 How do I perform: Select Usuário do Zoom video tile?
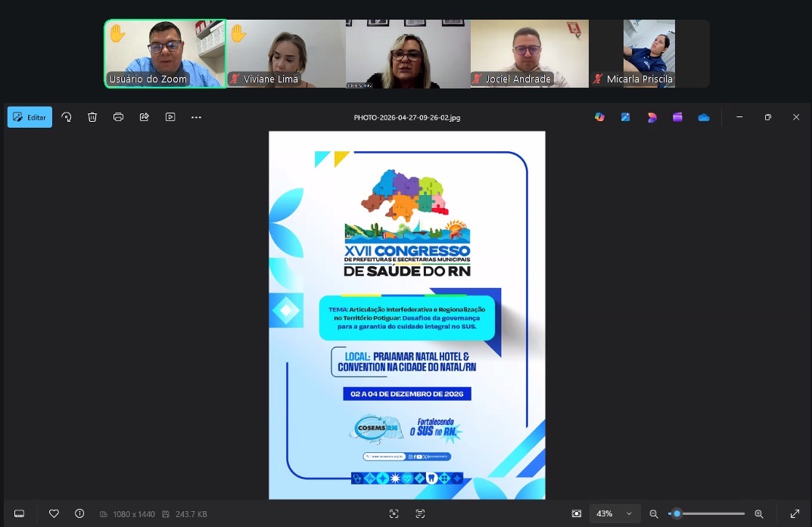click(x=165, y=54)
